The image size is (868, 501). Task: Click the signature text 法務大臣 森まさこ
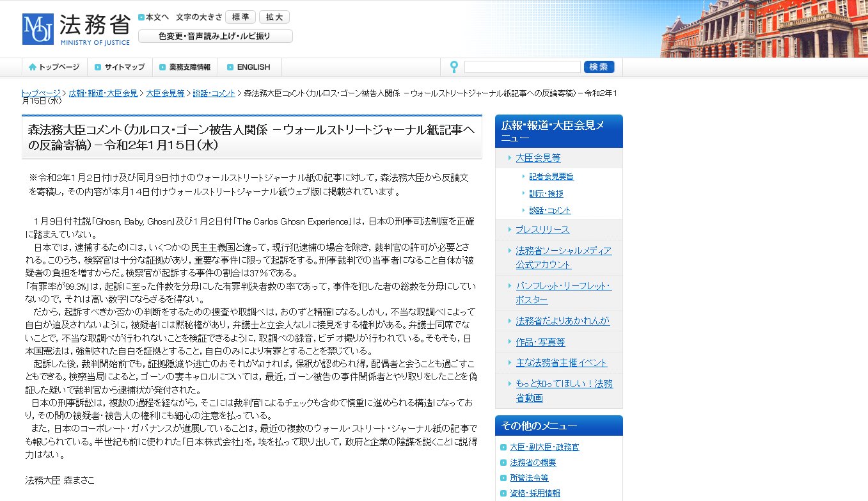click(x=59, y=480)
